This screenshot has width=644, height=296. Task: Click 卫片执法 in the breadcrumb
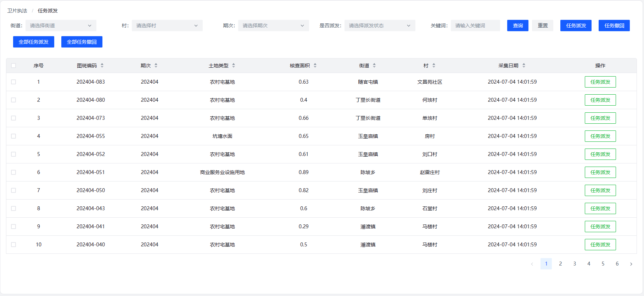[x=17, y=11]
